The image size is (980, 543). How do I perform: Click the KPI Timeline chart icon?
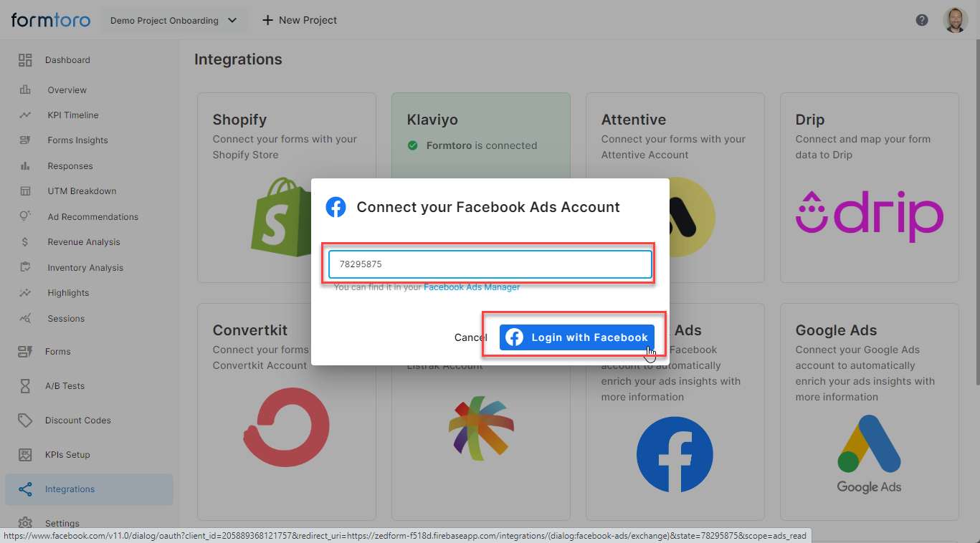(x=25, y=115)
